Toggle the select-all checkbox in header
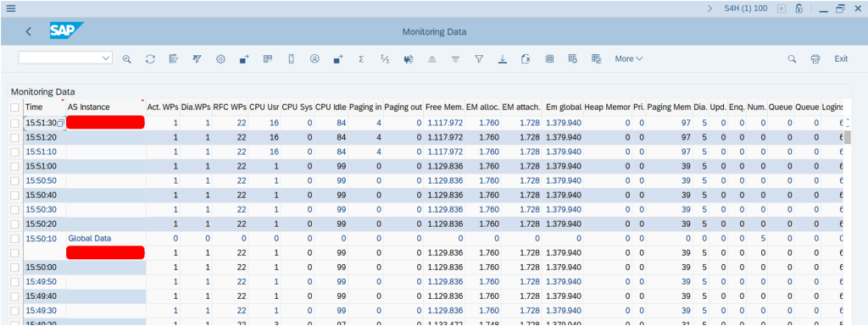868x326 pixels. click(x=15, y=108)
